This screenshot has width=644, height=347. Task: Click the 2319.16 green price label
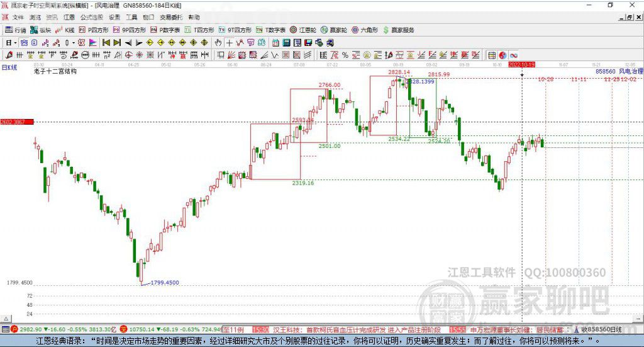[303, 183]
